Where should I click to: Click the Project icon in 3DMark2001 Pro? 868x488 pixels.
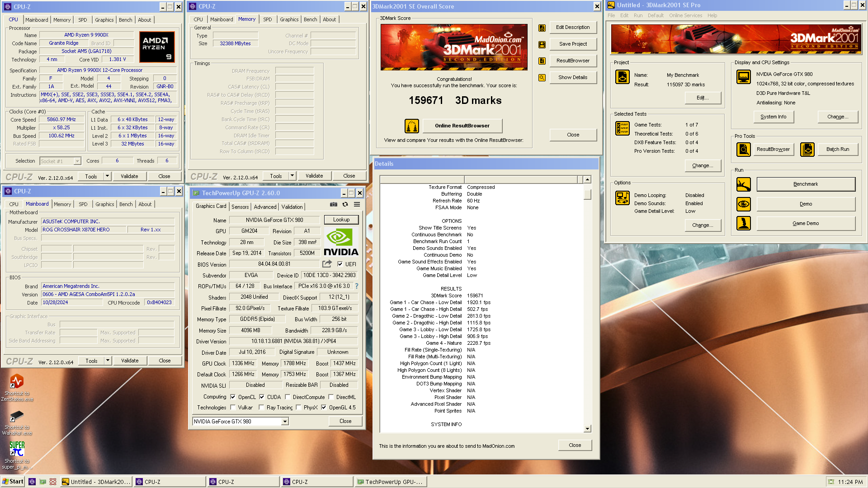coord(623,77)
